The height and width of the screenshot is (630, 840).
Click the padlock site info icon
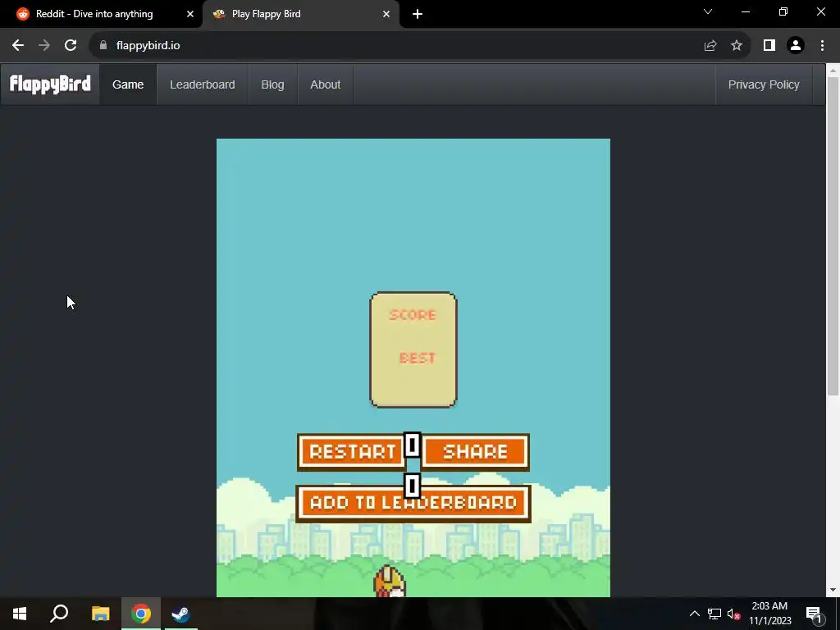click(x=103, y=46)
